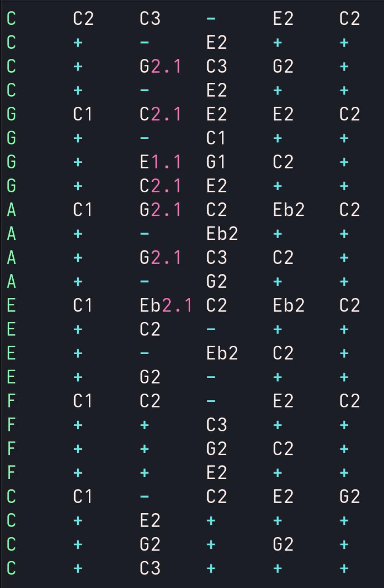Select the C2.1 note directly below E1.1
Viewport: 384px width, 588px height.
point(160,186)
